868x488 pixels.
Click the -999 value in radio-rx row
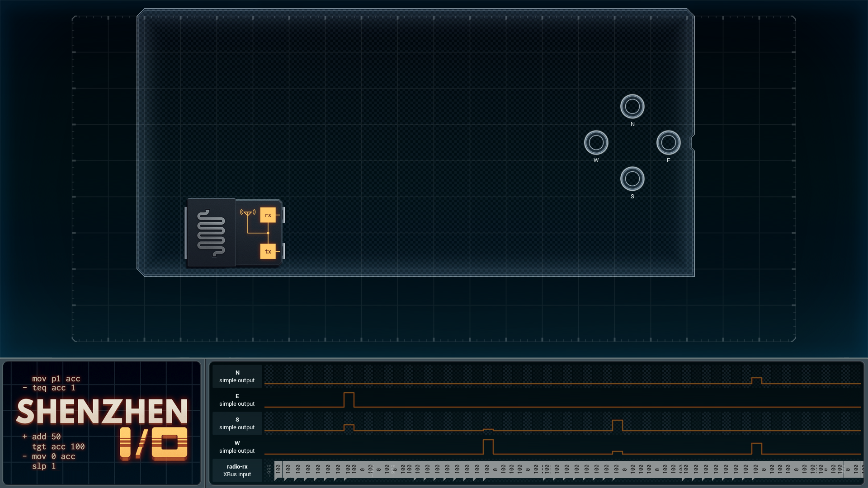[269, 470]
